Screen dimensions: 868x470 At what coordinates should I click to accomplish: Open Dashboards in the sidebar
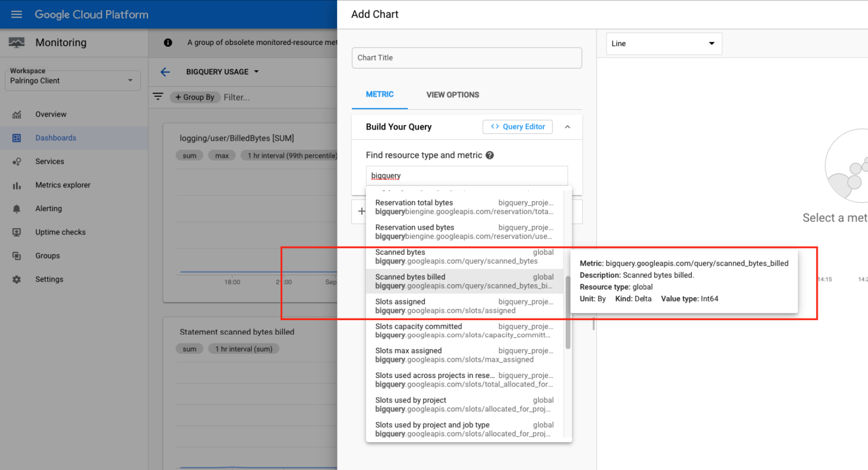click(56, 138)
